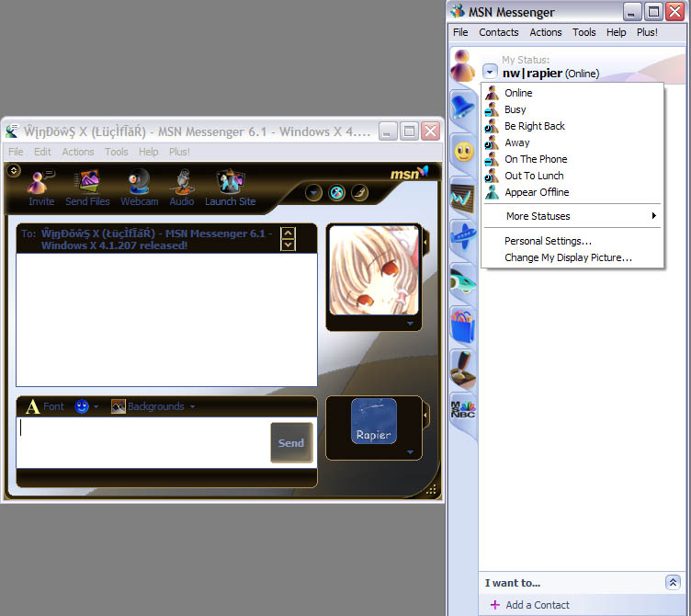The width and height of the screenshot is (691, 616).
Task: Open the Font formatting option
Action: [x=45, y=406]
